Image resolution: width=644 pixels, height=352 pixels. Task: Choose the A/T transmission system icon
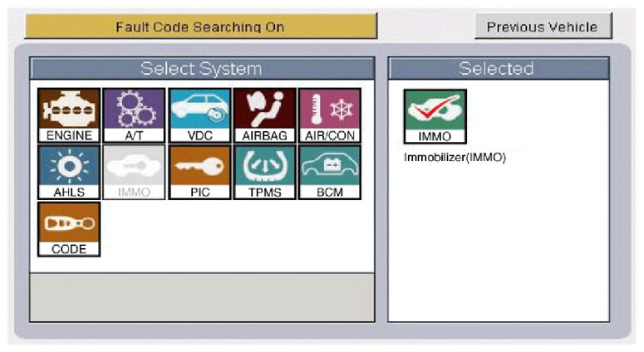[133, 115]
